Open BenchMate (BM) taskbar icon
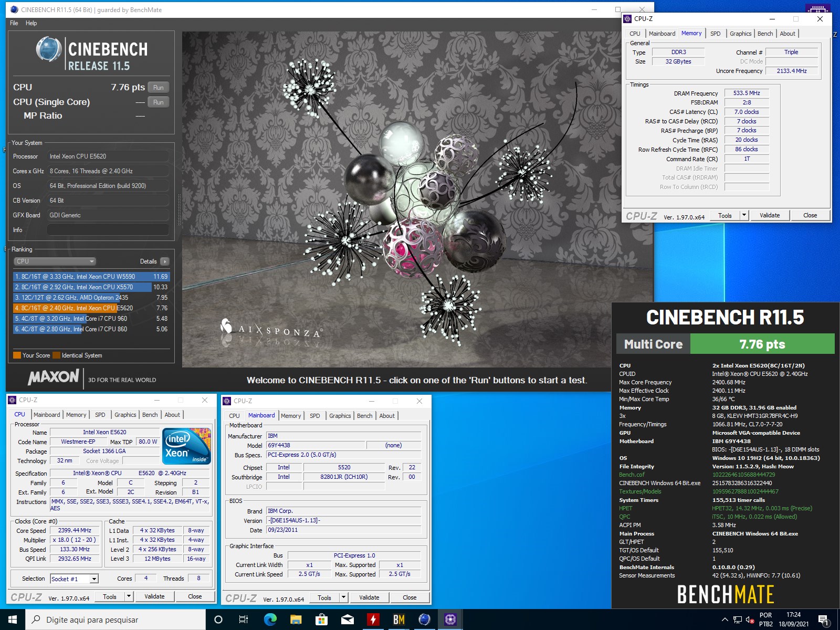This screenshot has height=630, width=840. click(399, 619)
